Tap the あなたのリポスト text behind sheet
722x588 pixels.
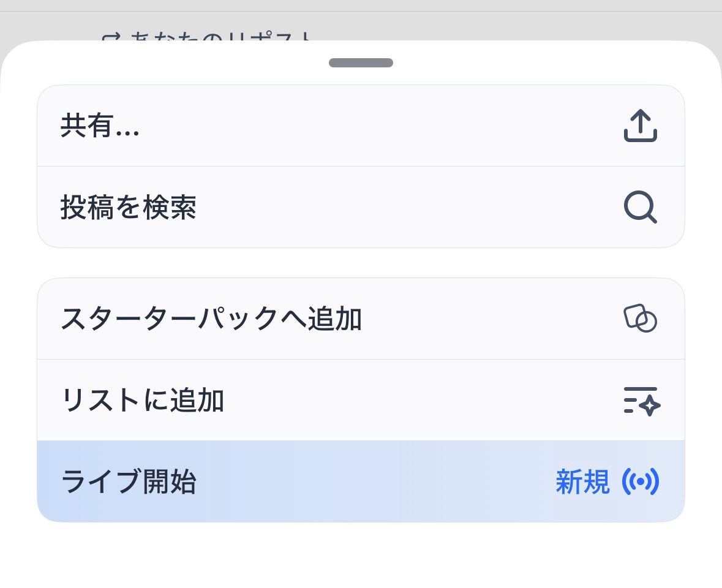click(220, 37)
